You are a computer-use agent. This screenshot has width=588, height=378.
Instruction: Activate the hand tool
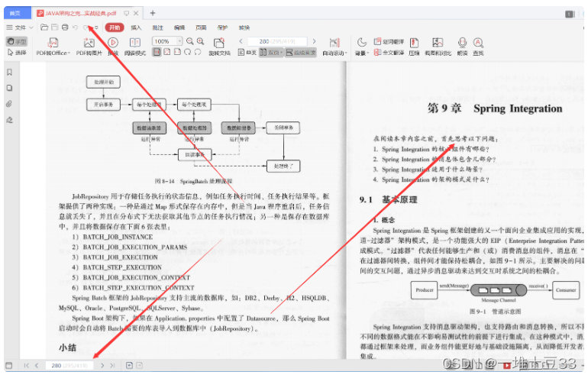(x=18, y=42)
